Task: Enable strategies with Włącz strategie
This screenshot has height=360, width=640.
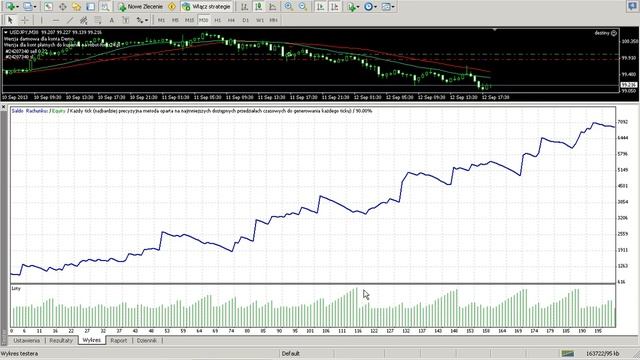Action: click(207, 7)
